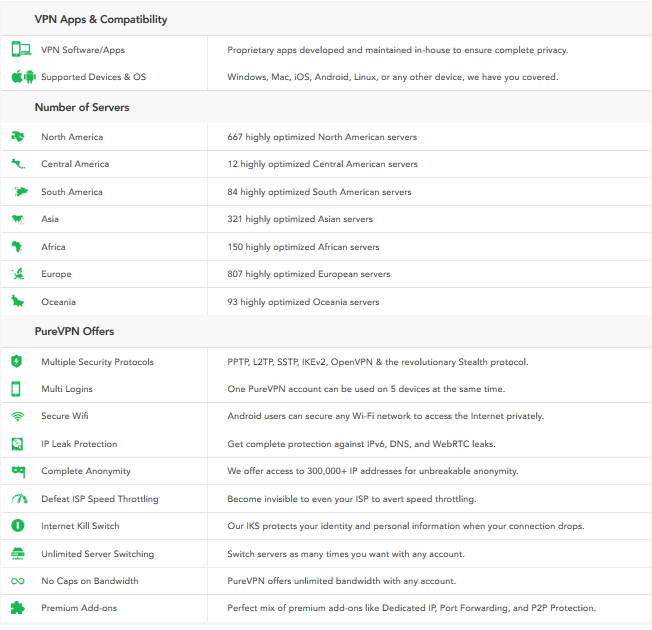Click the North America map icon
The image size is (652, 630).
[x=18, y=136]
